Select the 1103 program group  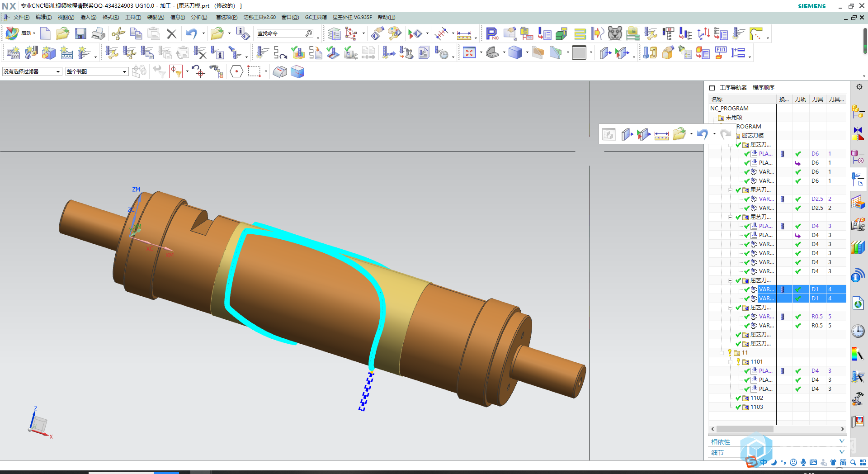pos(757,407)
